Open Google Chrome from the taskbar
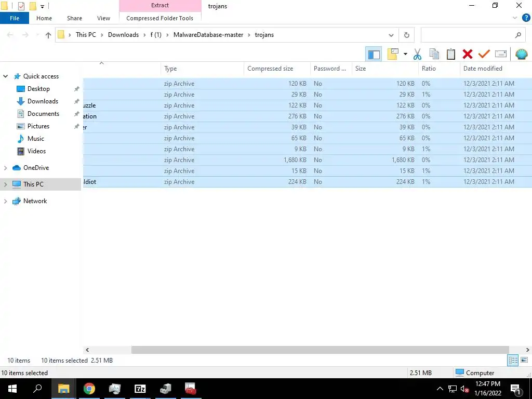This screenshot has height=399, width=532. [89, 389]
